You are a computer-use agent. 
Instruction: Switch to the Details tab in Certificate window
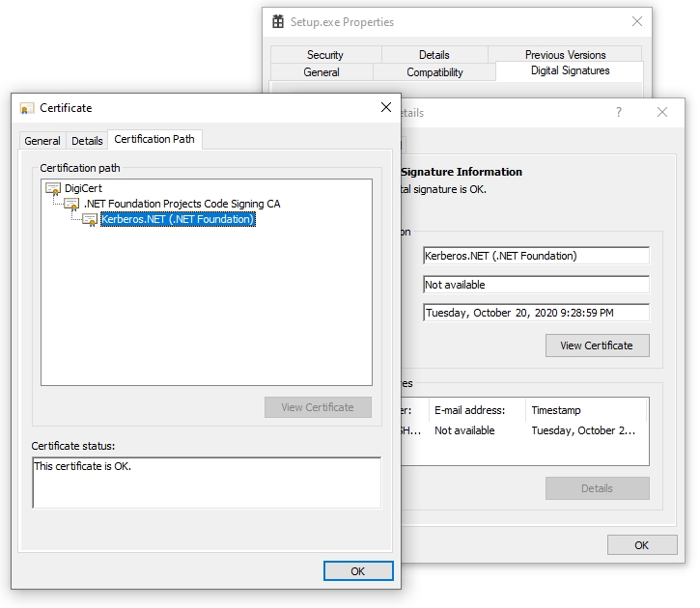point(87,141)
